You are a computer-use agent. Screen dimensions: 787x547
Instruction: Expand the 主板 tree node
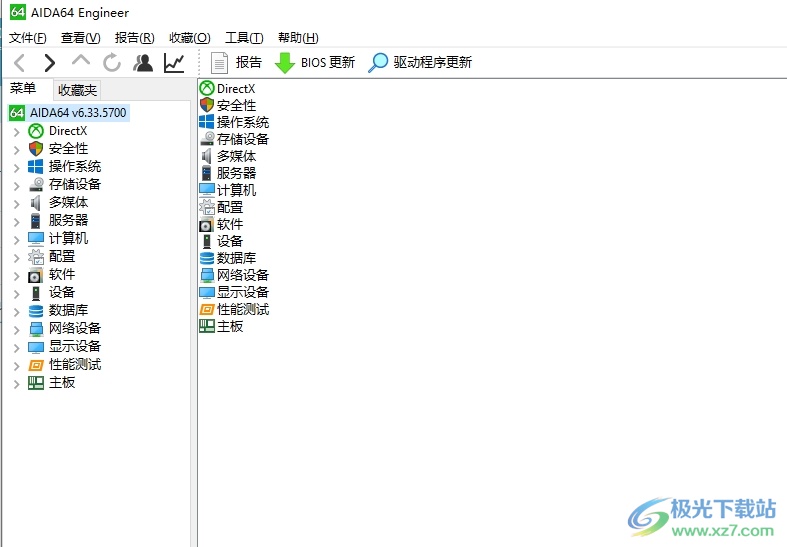[x=17, y=384]
